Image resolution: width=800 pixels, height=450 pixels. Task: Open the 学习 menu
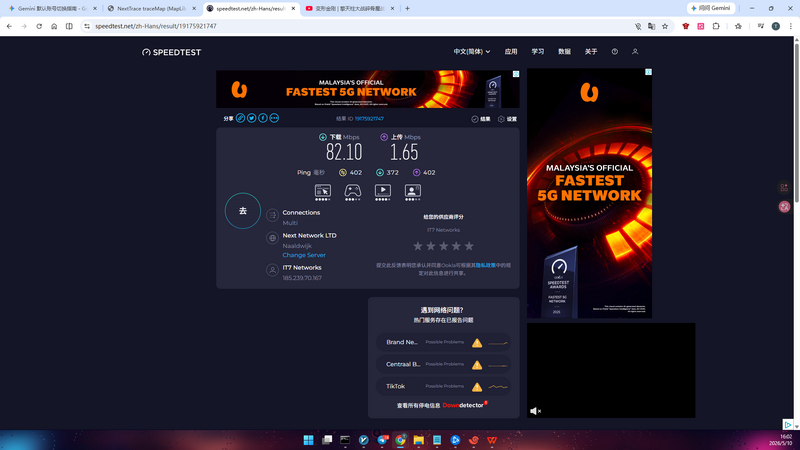(x=538, y=52)
